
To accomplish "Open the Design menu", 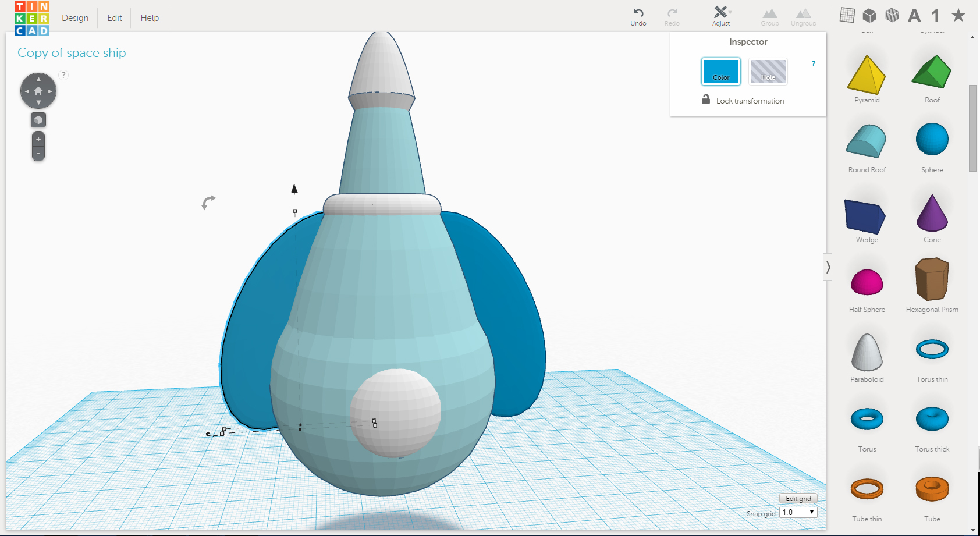I will point(75,18).
